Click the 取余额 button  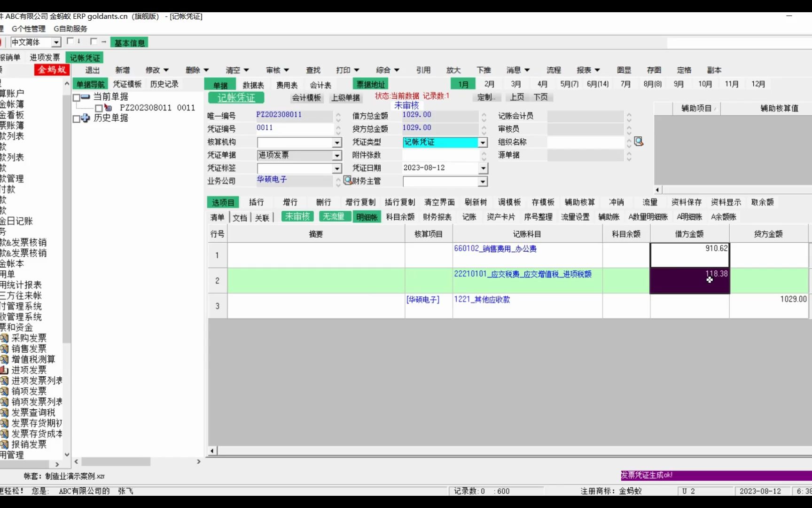[762, 202]
